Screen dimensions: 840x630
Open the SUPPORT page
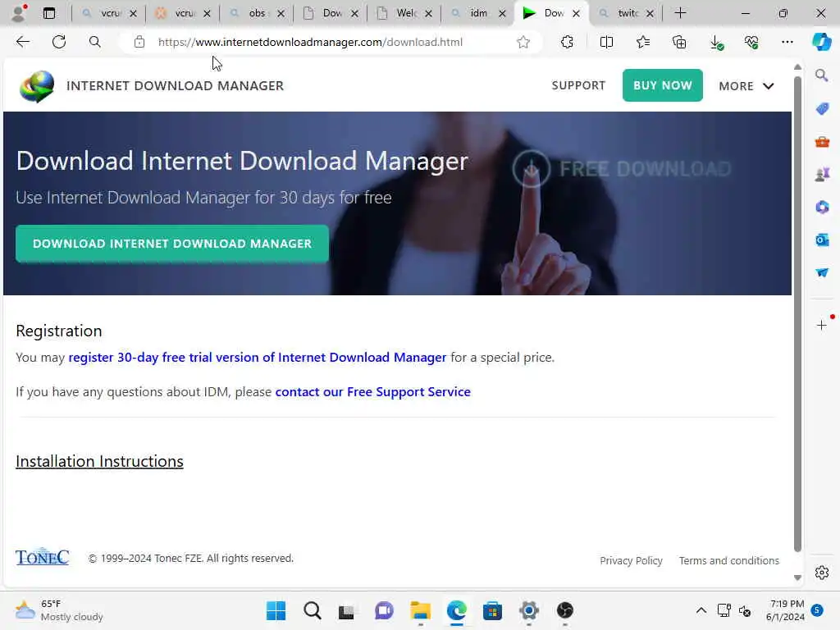[578, 85]
